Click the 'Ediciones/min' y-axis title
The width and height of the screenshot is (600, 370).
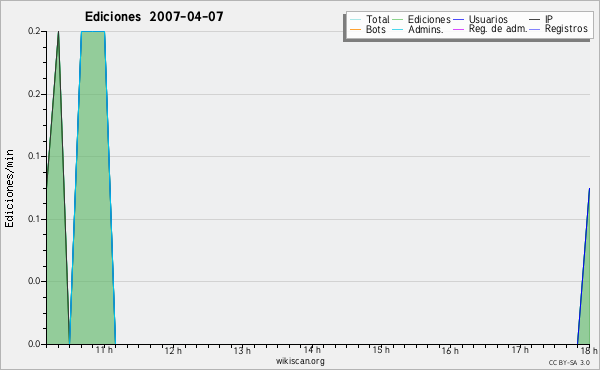(9, 188)
